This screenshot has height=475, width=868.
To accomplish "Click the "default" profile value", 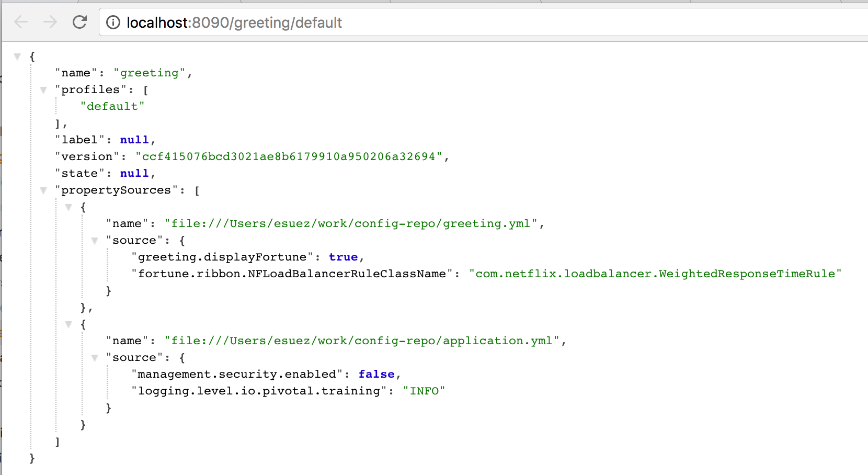I will (x=112, y=106).
